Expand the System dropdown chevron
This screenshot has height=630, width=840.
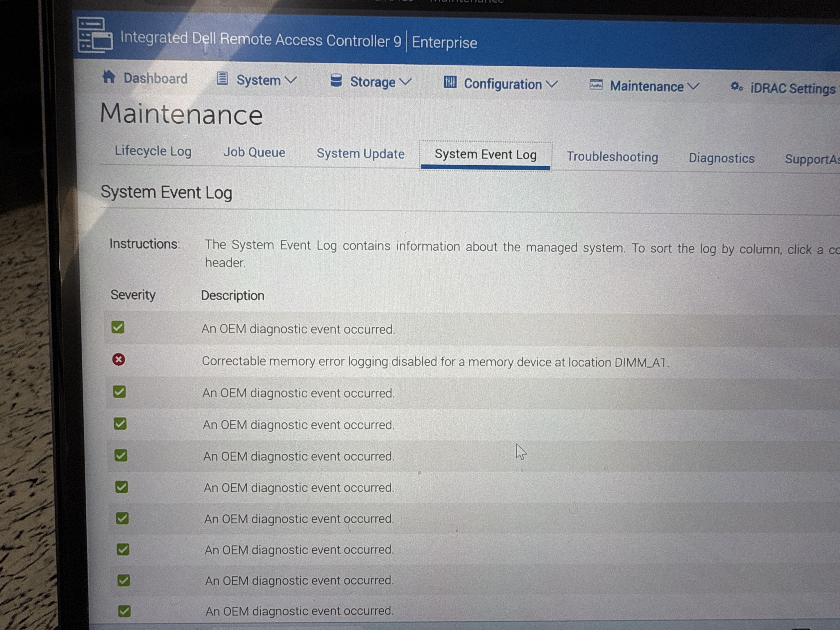pyautogui.click(x=291, y=80)
